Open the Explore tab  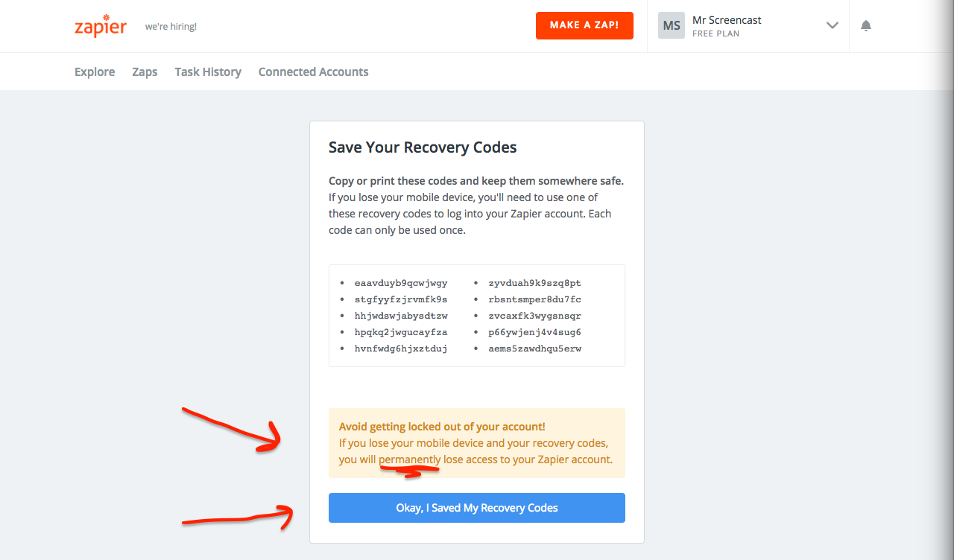coord(94,71)
